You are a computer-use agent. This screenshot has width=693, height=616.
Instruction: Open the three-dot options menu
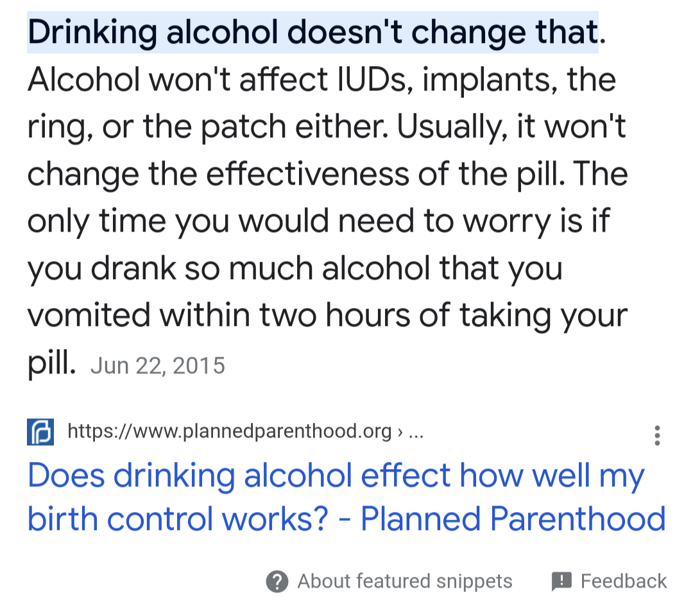point(657,435)
